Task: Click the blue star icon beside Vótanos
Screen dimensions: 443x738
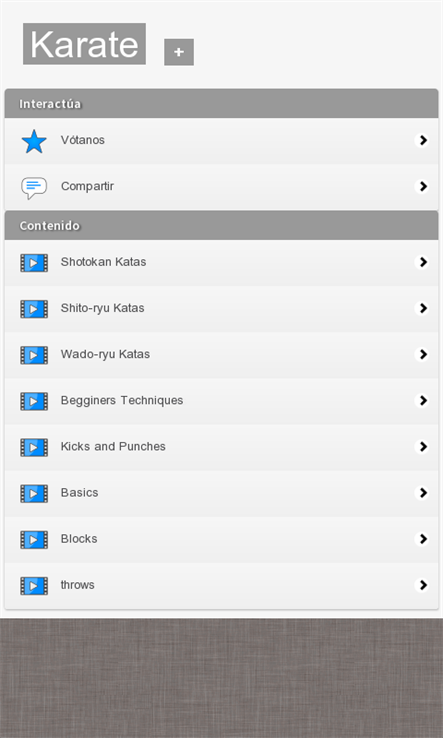Action: point(34,141)
